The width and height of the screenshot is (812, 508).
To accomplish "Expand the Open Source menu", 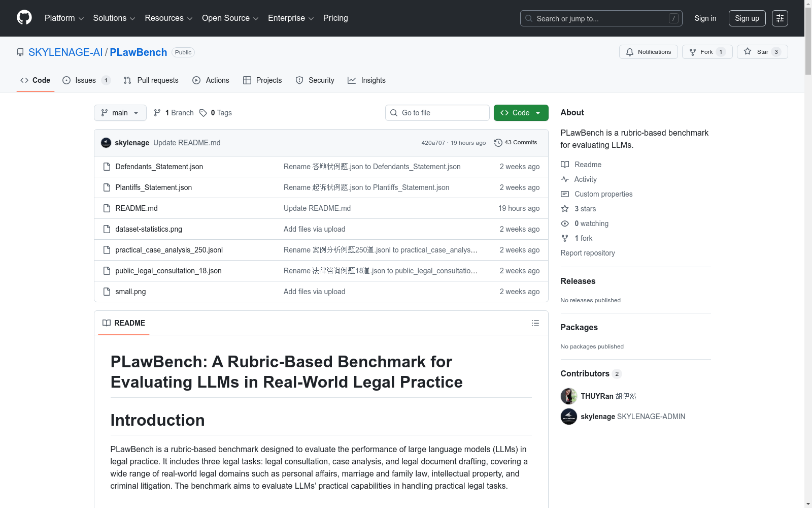I will tap(230, 18).
